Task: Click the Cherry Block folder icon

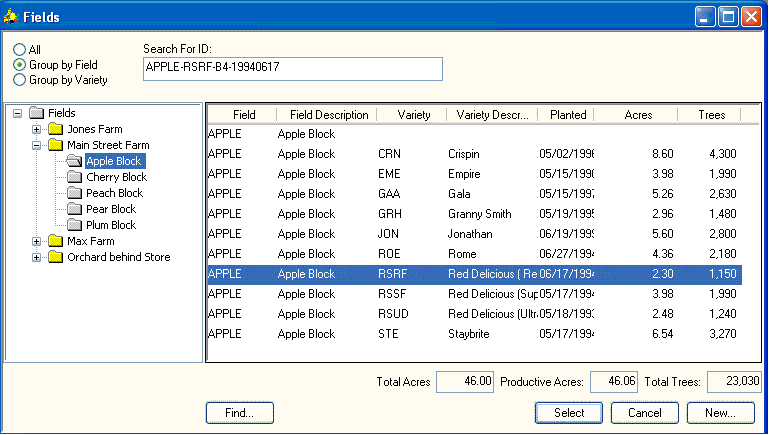Action: point(75,177)
